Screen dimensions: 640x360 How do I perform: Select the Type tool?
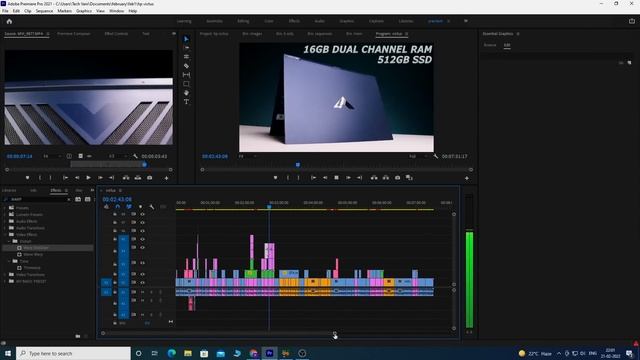(186, 102)
